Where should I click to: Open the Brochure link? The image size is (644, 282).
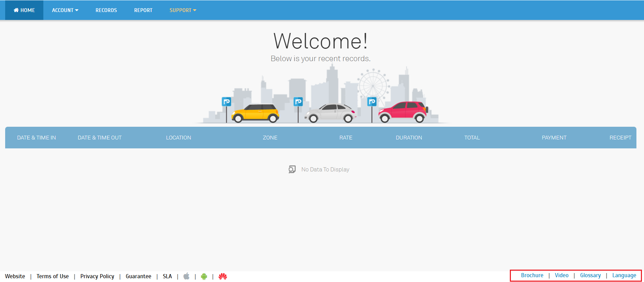(x=532, y=275)
